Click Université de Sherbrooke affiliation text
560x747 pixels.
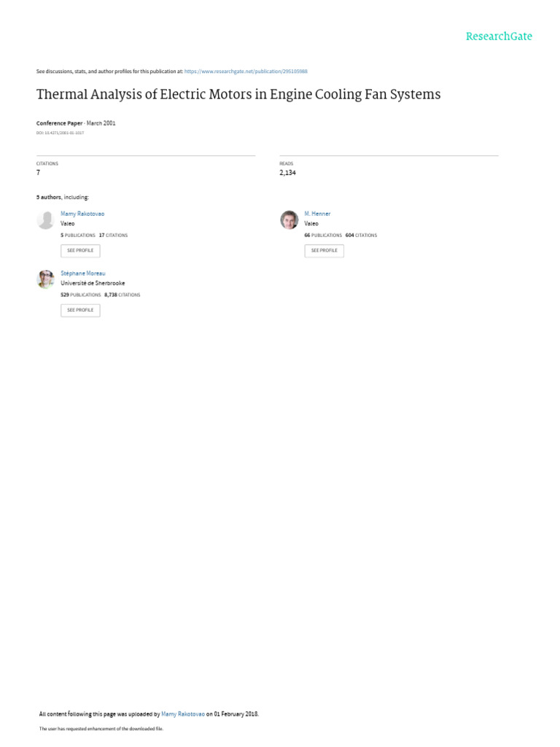[93, 283]
